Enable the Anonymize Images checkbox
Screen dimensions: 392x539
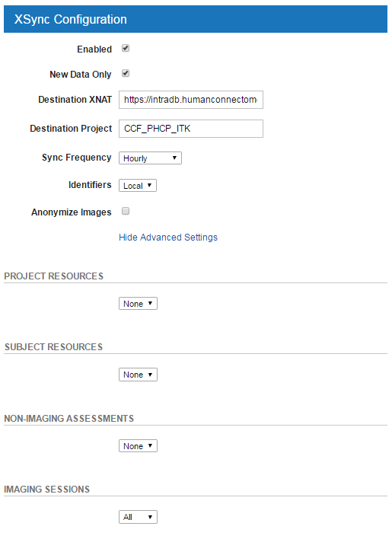click(126, 211)
